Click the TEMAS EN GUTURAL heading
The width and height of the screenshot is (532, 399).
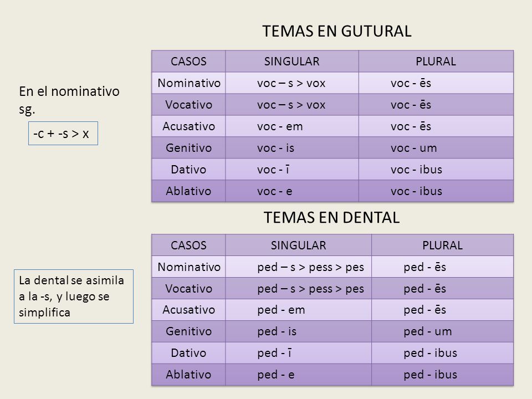336,31
